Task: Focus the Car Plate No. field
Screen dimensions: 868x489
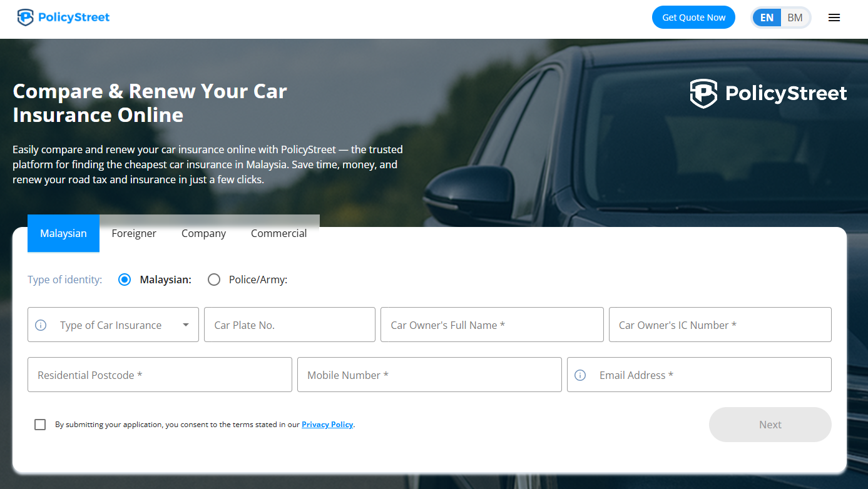Action: (290, 325)
